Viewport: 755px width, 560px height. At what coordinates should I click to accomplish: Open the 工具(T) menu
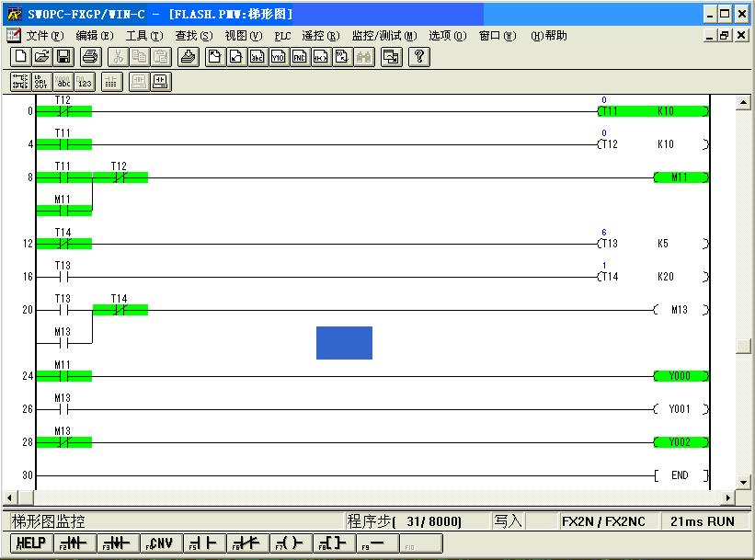[144, 36]
